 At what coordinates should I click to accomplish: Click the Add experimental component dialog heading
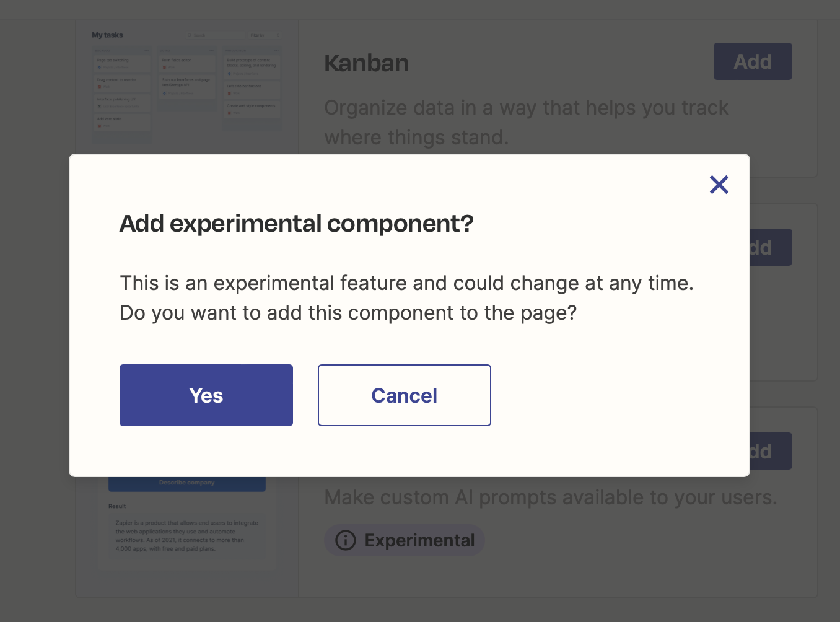(x=296, y=224)
